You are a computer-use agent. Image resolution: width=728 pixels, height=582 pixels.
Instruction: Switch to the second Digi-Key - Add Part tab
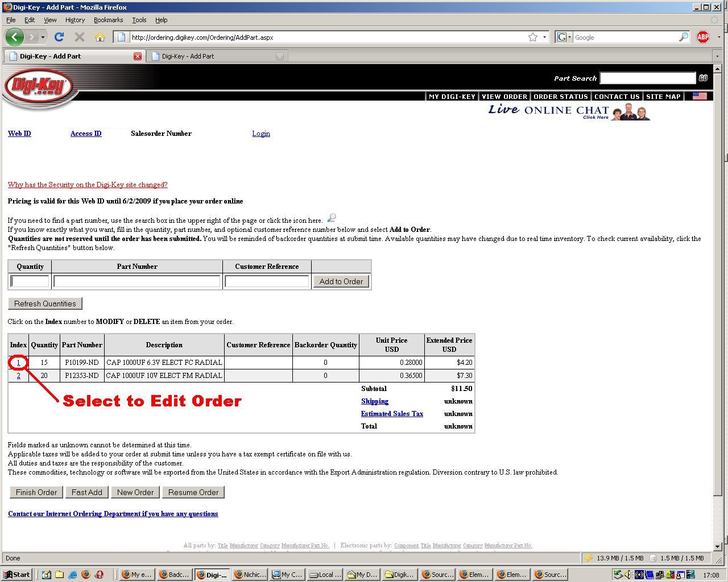pos(217,56)
